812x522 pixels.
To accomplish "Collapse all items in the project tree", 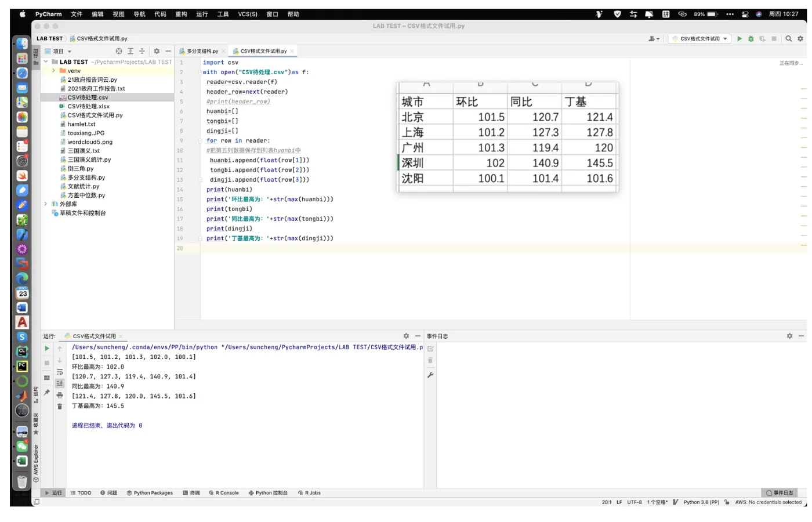I will click(x=142, y=51).
